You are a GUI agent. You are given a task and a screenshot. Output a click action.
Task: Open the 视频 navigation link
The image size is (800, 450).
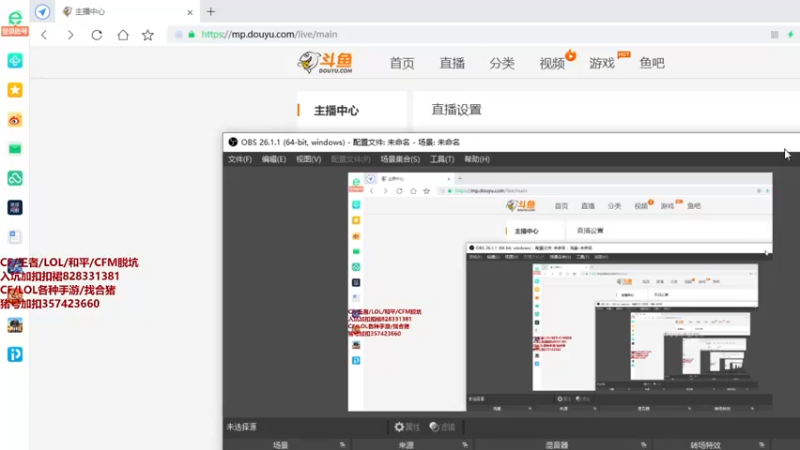552,63
